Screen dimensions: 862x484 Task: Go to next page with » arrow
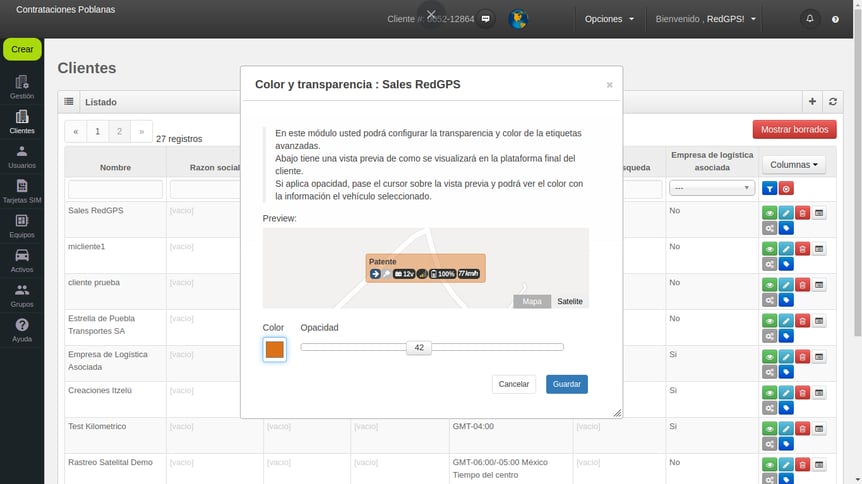click(141, 131)
